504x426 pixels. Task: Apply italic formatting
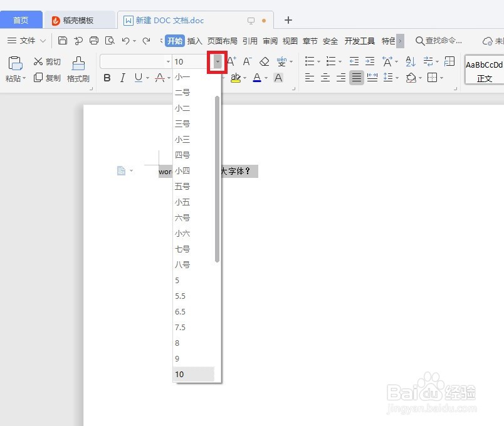(122, 78)
